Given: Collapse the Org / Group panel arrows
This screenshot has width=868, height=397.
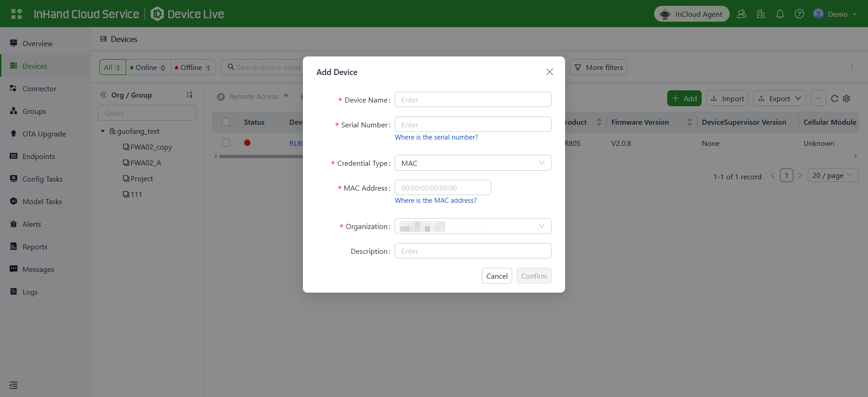Looking at the screenshot, I should (x=104, y=95).
